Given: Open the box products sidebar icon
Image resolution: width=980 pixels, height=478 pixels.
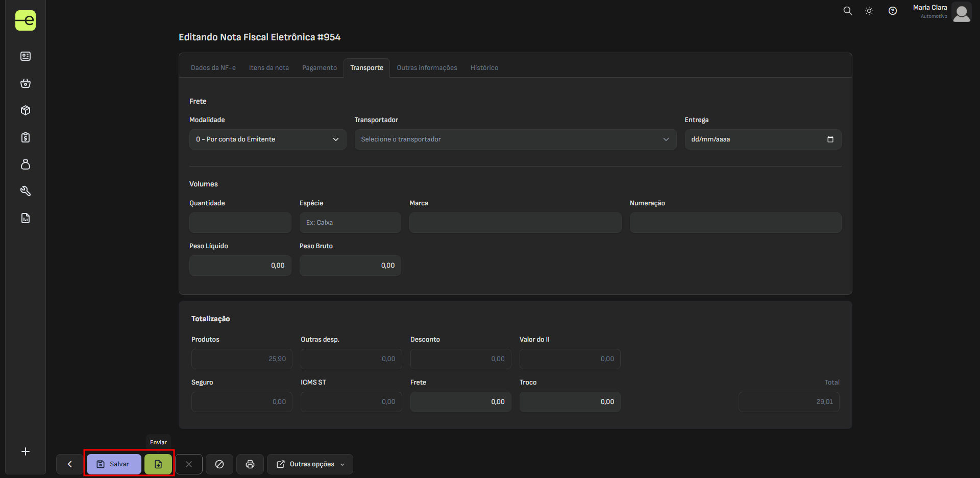Looking at the screenshot, I should (x=26, y=110).
